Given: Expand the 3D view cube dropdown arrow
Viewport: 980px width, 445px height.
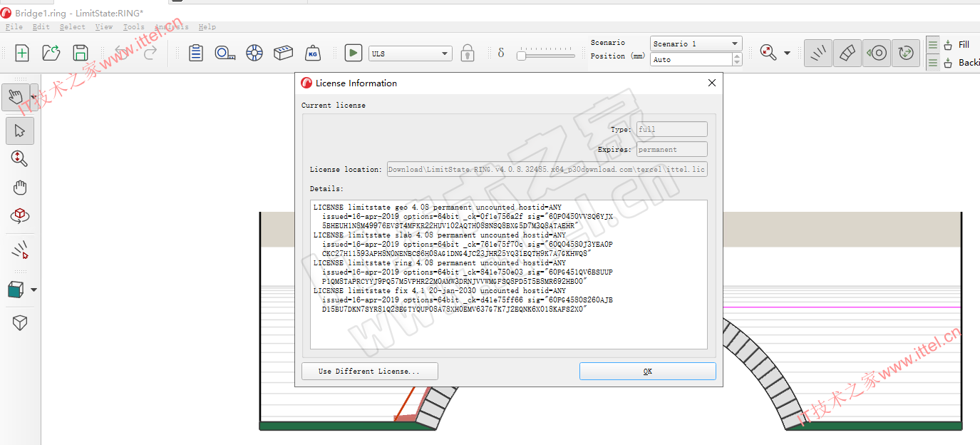Looking at the screenshot, I should coord(33,290).
